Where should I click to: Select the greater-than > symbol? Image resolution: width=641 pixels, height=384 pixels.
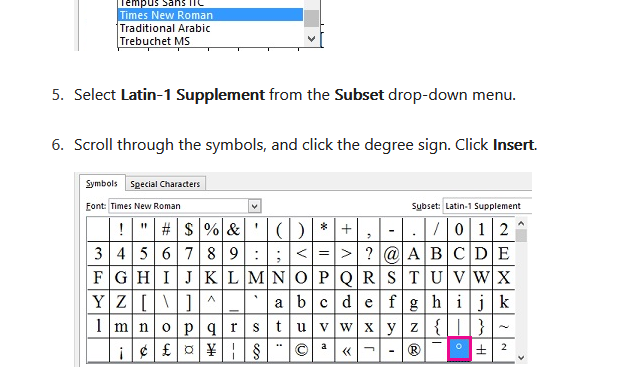tap(346, 254)
